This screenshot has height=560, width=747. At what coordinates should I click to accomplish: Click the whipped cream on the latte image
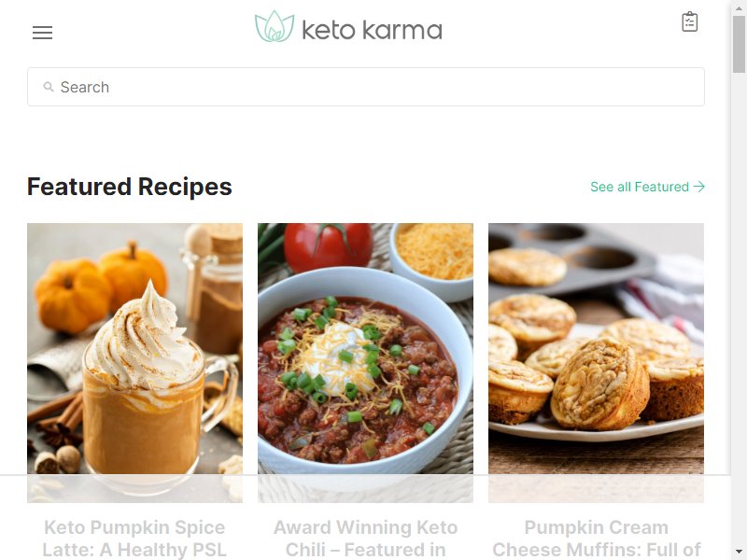coord(146,341)
